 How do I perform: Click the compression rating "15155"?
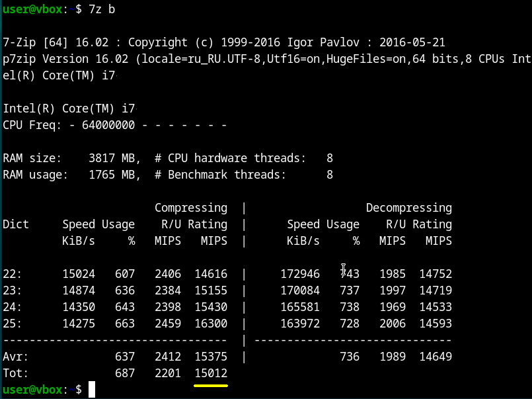click(x=211, y=290)
